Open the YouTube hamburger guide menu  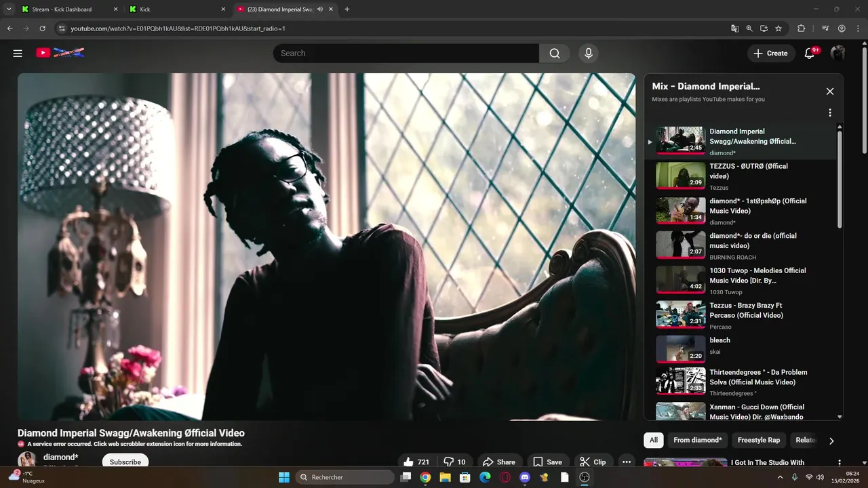(18, 53)
